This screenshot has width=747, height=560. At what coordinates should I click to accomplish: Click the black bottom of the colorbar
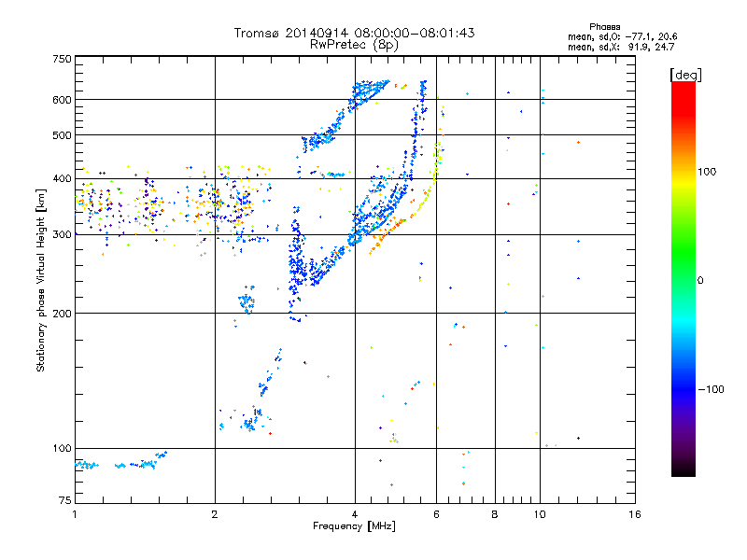(684, 470)
